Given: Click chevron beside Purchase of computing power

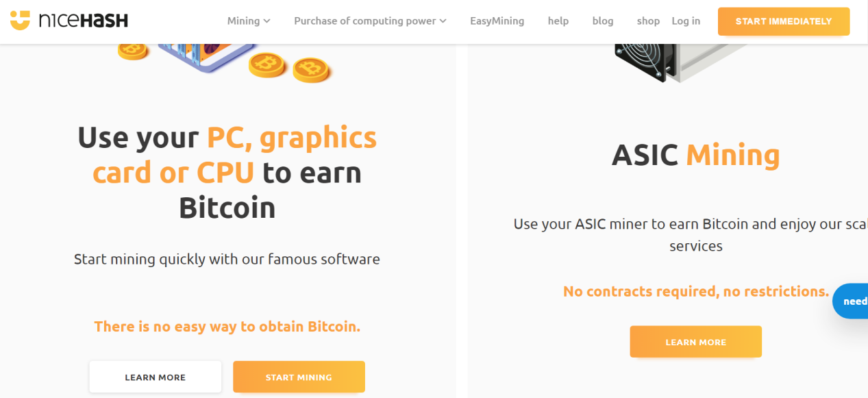Looking at the screenshot, I should [x=443, y=21].
